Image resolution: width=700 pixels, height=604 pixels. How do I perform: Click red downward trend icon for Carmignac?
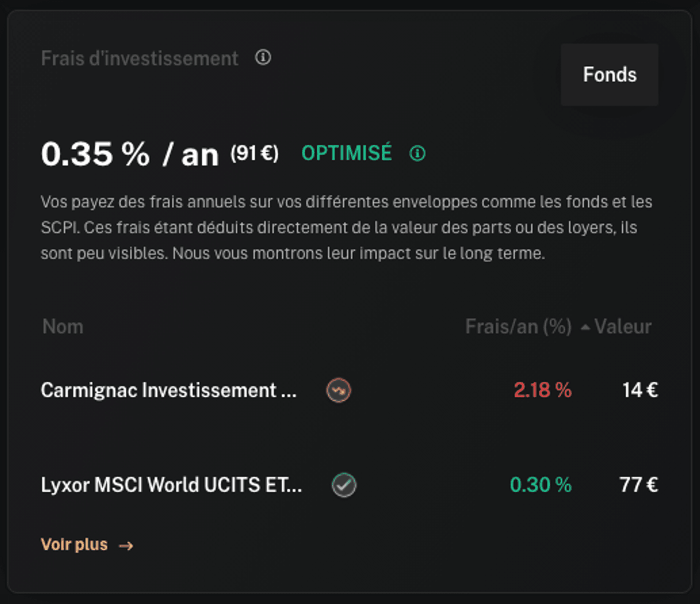point(338,390)
